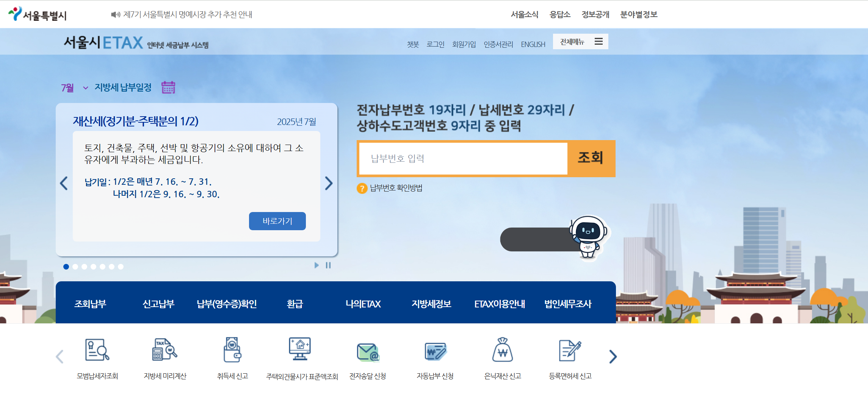The image size is (868, 393).
Task: Open the 등록면허세 신고 document icon
Action: point(570,350)
